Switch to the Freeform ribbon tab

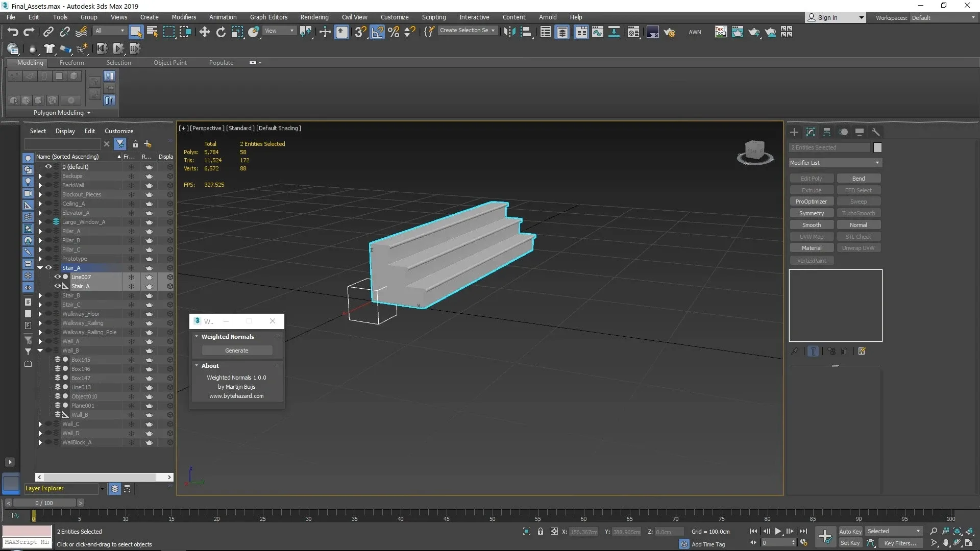71,63
